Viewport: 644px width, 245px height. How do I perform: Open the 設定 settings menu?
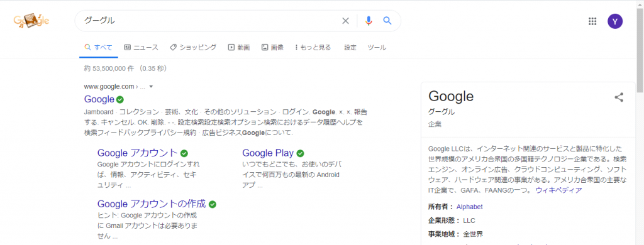tap(350, 47)
